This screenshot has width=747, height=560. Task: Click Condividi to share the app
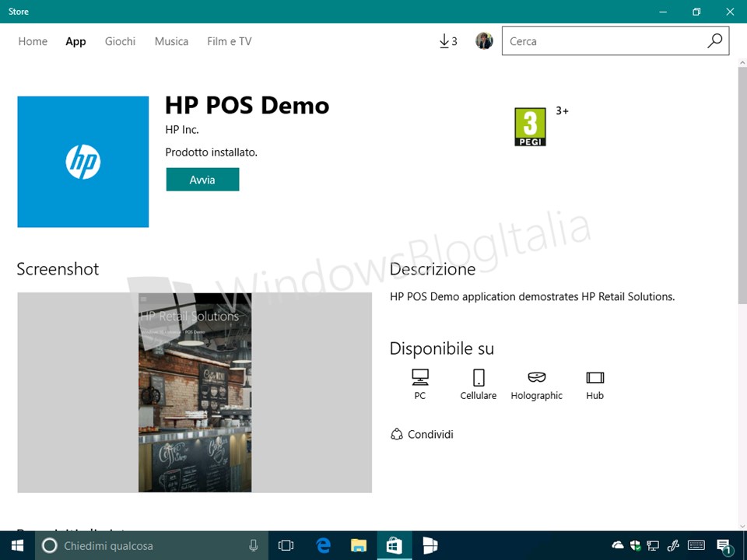click(422, 434)
